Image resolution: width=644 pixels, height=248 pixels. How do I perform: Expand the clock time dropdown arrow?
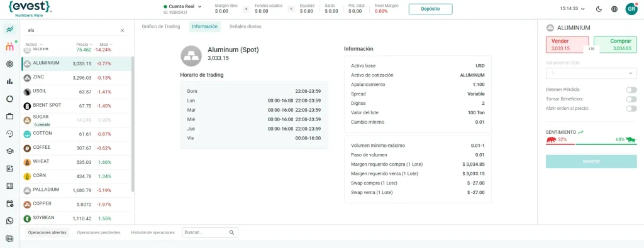pyautogui.click(x=582, y=9)
